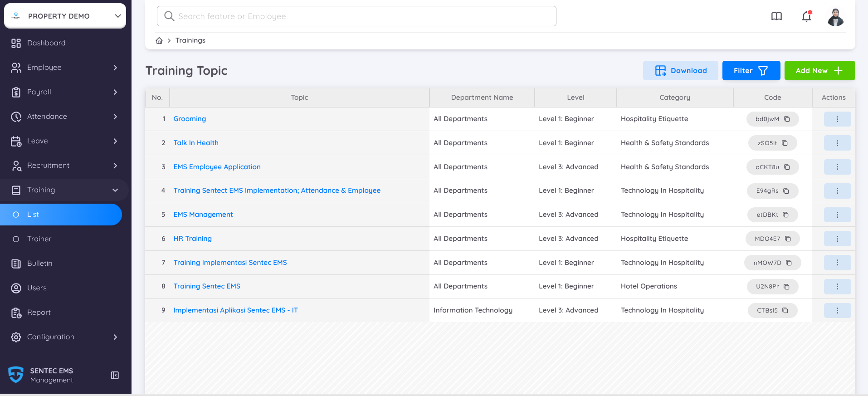Open Training Implementasi Sentec EMS topic
This screenshot has width=868, height=396.
point(230,263)
